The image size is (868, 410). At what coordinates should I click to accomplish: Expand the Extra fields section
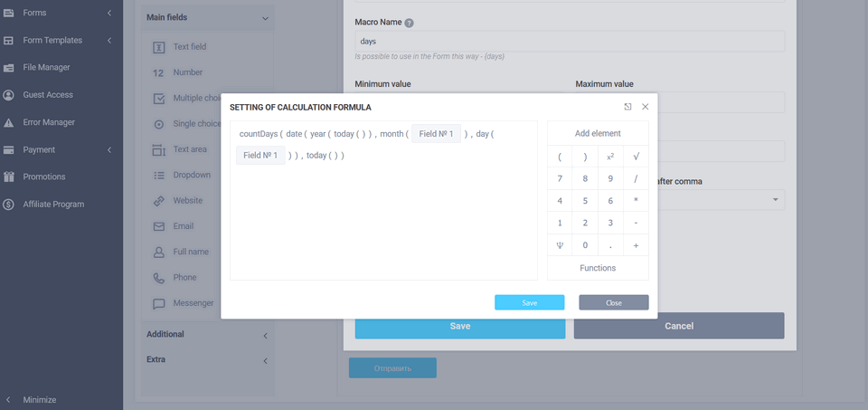[x=265, y=361]
